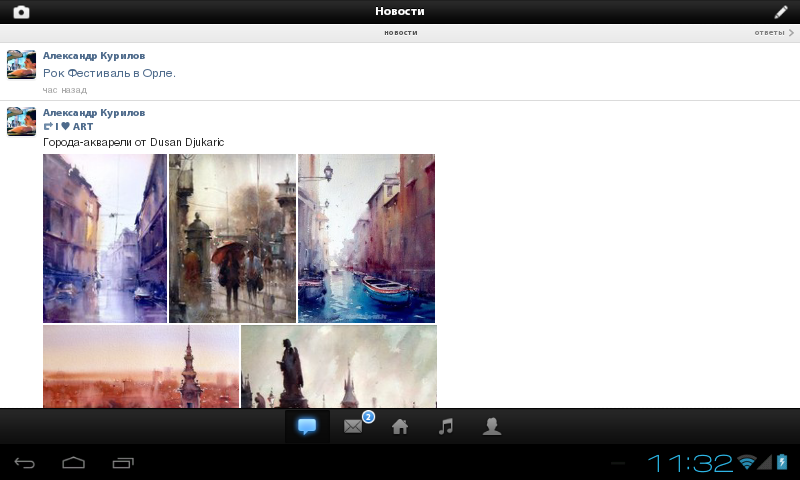The height and width of the screenshot is (480, 800).
Task: Open messages envelope with badge 2
Action: 353,426
